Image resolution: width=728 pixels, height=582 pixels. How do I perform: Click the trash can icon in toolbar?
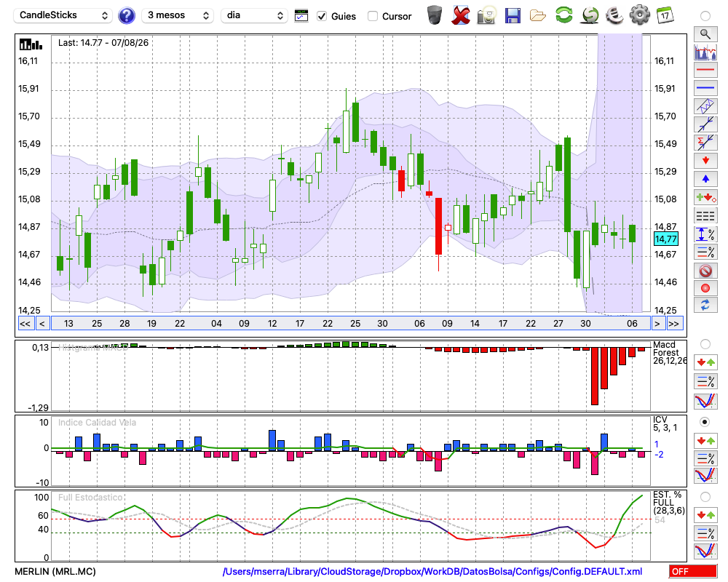coord(435,15)
